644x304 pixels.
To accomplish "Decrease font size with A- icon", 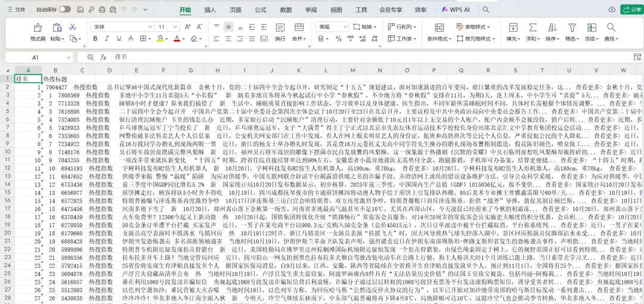I will click(x=200, y=27).
